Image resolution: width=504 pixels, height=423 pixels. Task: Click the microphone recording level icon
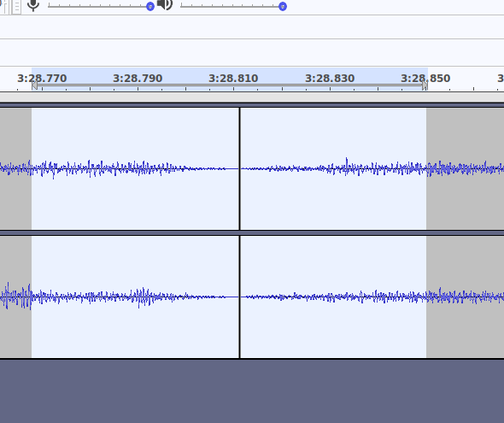coord(33,5)
